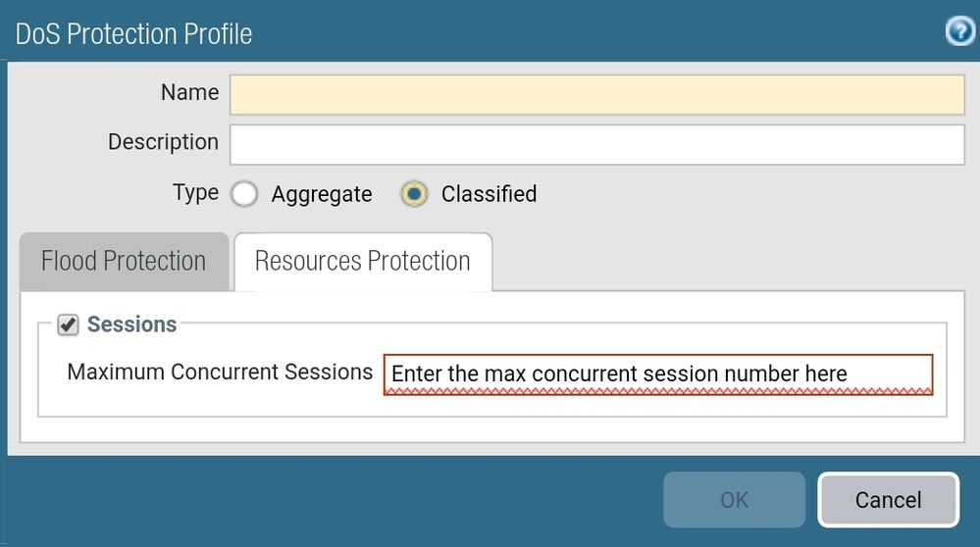The width and height of the screenshot is (980, 547).
Task: Click the Sessions group title text
Action: (131, 324)
